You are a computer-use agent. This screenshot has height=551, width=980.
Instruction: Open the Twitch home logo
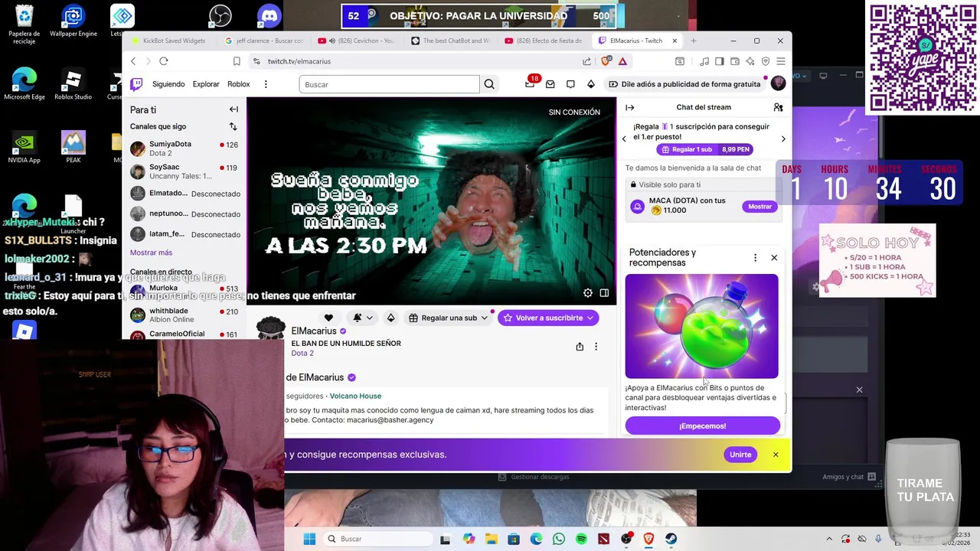[136, 84]
